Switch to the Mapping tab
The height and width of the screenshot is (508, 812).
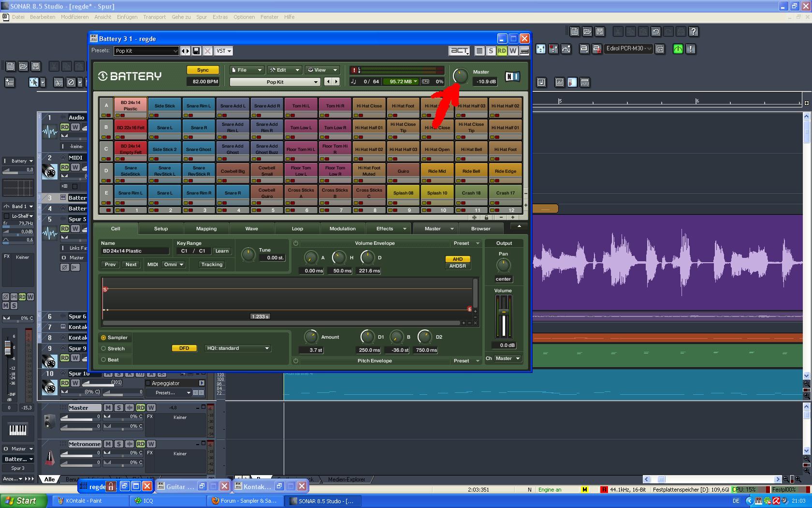point(206,229)
